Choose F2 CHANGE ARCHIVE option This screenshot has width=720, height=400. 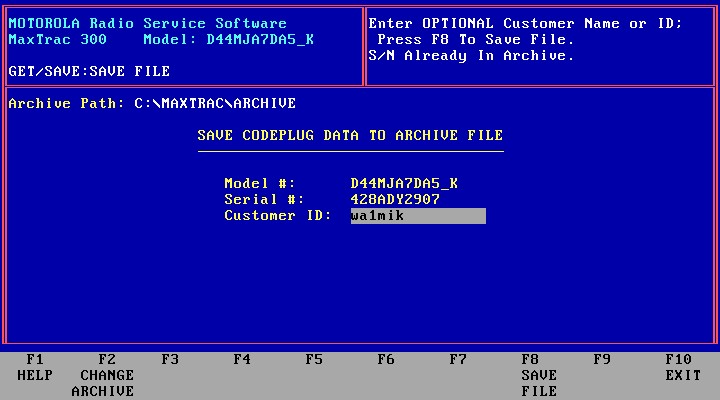tap(103, 375)
